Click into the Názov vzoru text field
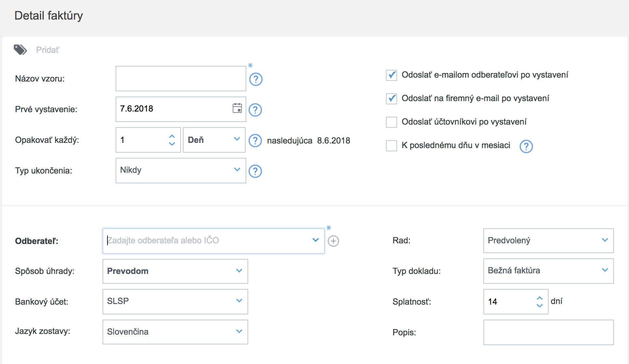 pyautogui.click(x=181, y=79)
